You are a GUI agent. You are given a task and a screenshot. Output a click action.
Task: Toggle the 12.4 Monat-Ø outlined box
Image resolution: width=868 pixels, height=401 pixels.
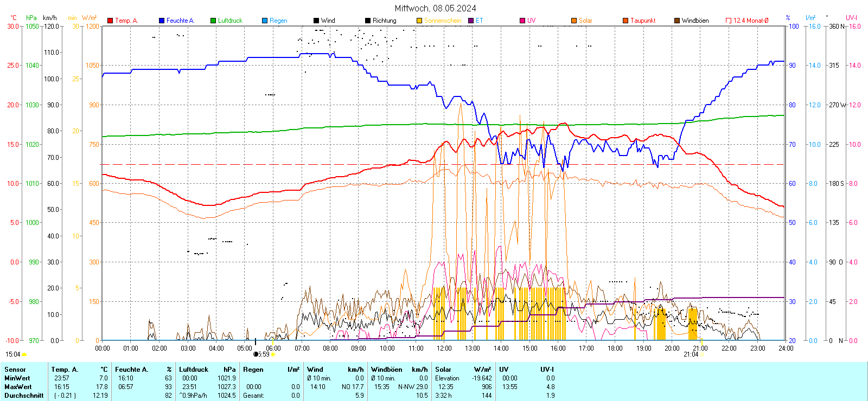(729, 21)
